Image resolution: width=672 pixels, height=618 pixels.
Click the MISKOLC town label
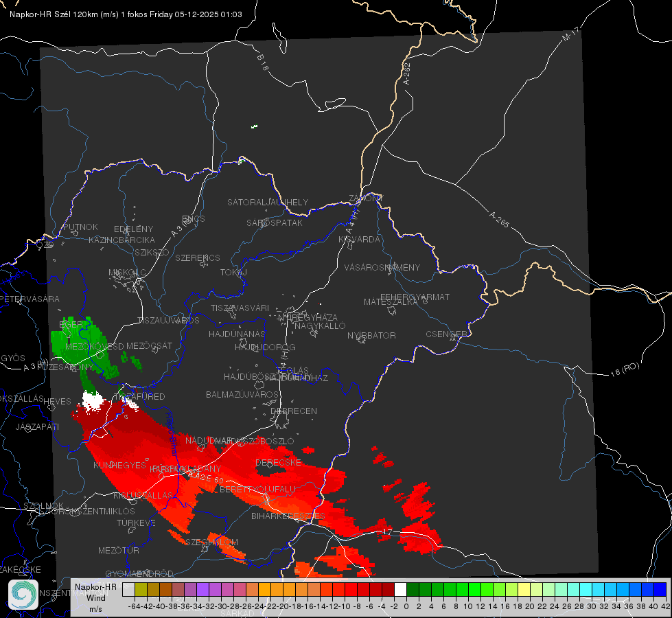click(127, 273)
